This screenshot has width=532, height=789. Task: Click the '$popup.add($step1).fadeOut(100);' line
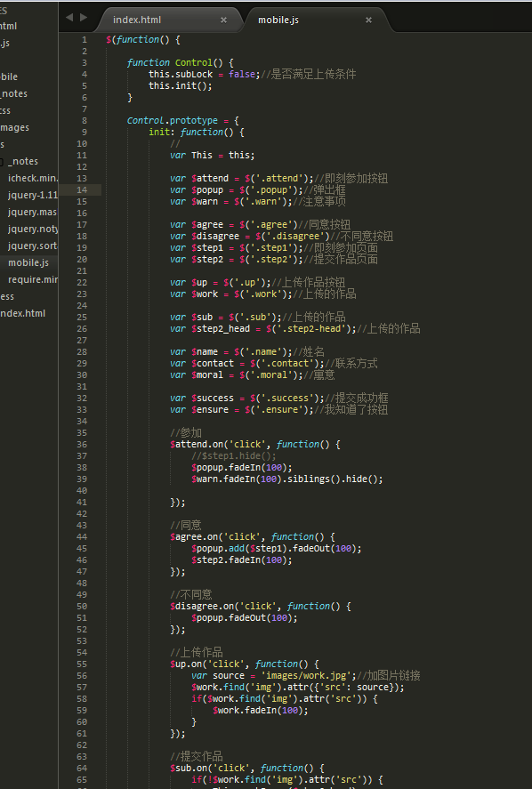(277, 549)
